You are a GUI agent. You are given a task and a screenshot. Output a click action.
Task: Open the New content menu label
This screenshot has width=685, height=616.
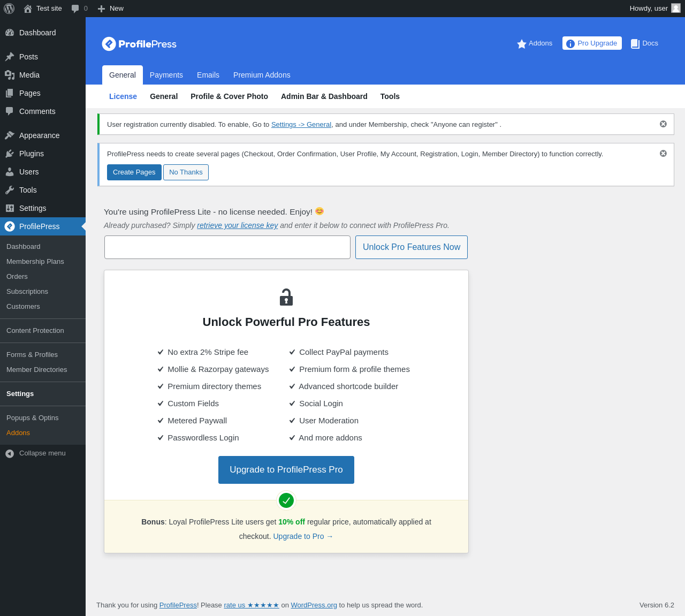(117, 9)
